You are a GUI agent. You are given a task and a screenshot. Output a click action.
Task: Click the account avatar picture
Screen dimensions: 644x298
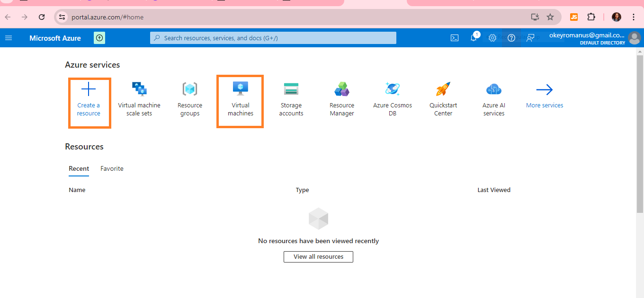click(x=634, y=38)
